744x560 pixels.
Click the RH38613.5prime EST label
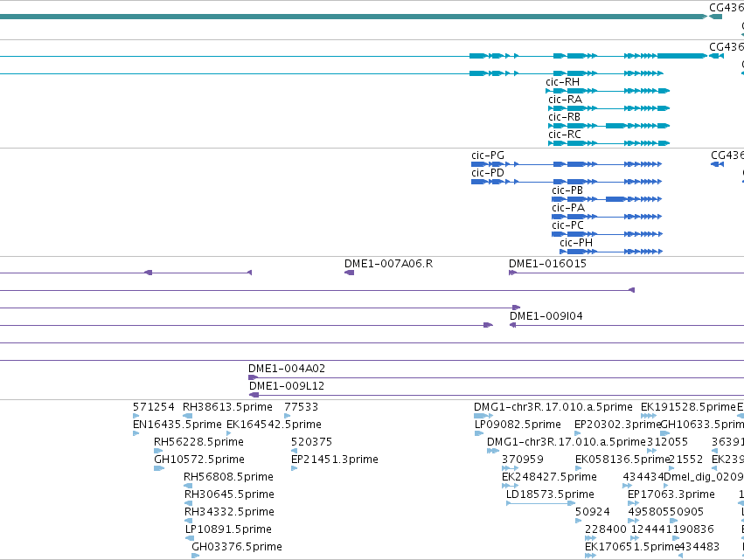click(227, 407)
